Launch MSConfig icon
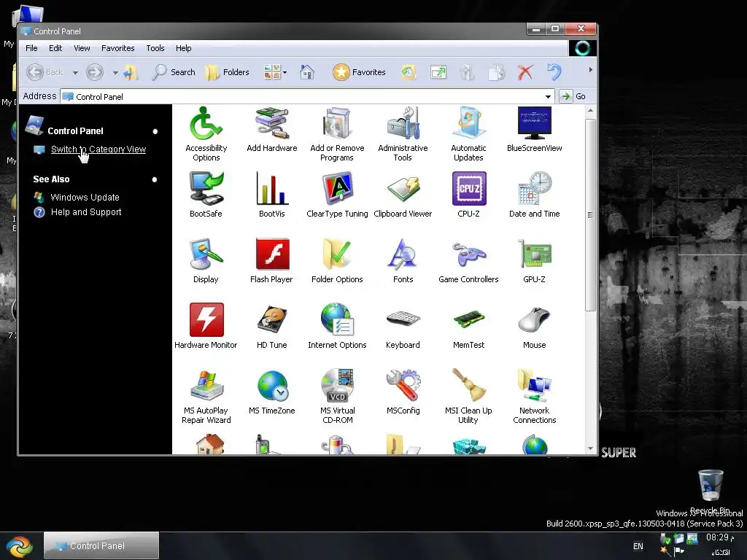 click(x=403, y=392)
